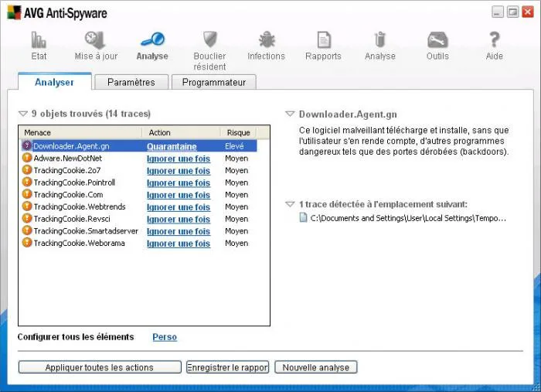
Task: Click the Nouvelle analyse button
Action: [x=315, y=367]
